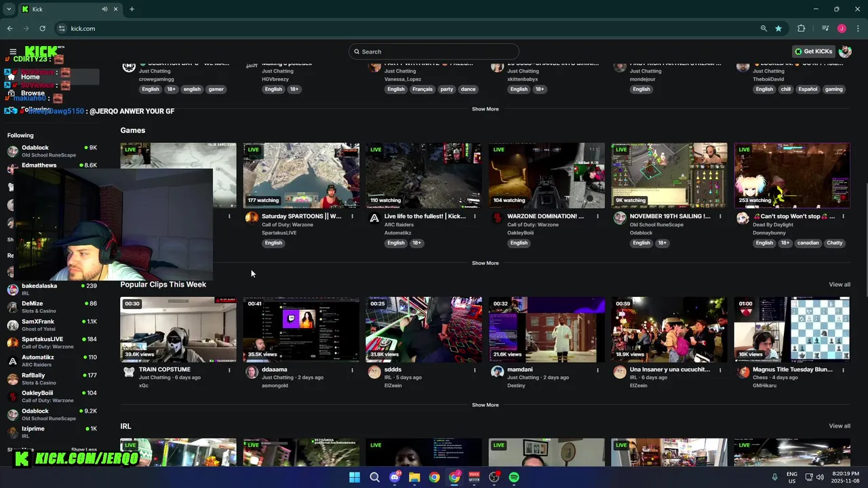Open Discord from the taskbar

[395, 477]
